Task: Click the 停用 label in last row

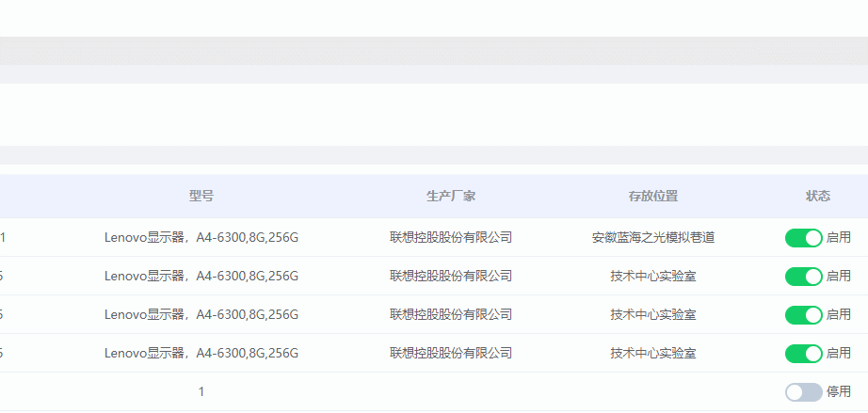Action: pyautogui.click(x=839, y=391)
